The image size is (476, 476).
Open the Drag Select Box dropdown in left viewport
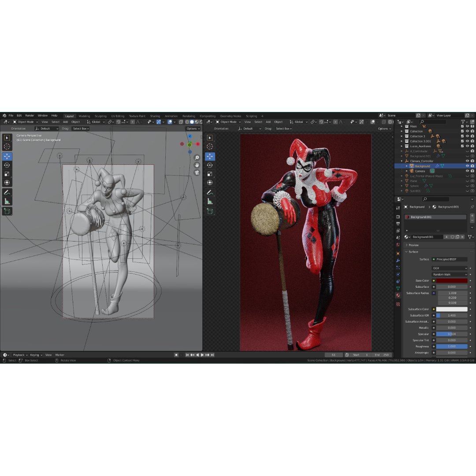(81, 129)
